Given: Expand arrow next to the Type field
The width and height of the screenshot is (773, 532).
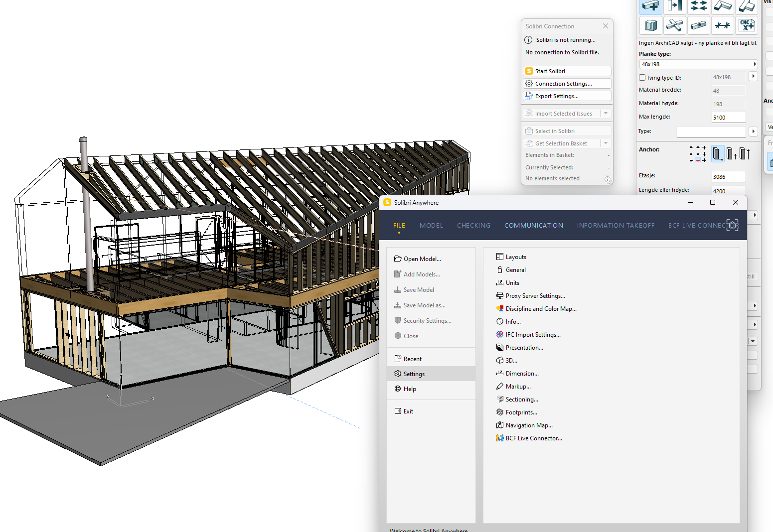Looking at the screenshot, I should pyautogui.click(x=753, y=132).
